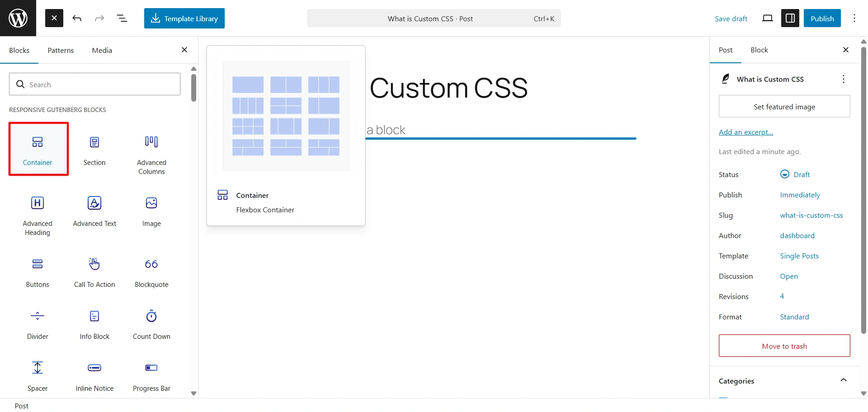This screenshot has height=412, width=868.
Task: Edit the slug what-is-custom-css
Action: (811, 215)
